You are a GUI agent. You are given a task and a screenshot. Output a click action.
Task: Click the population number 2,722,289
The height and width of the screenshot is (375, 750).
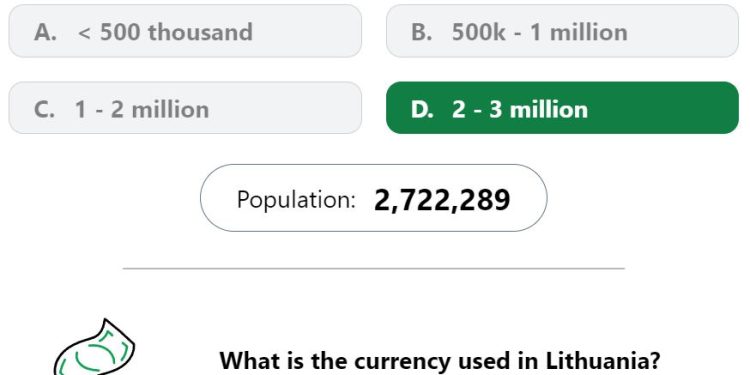point(442,199)
